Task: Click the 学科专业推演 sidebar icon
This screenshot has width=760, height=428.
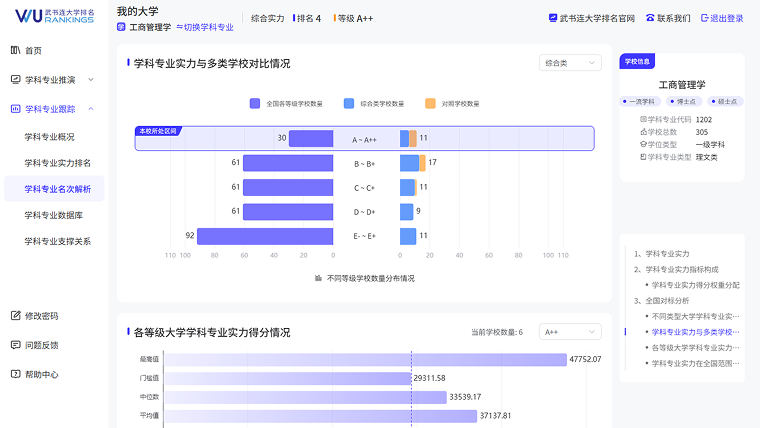Action: 16,79
